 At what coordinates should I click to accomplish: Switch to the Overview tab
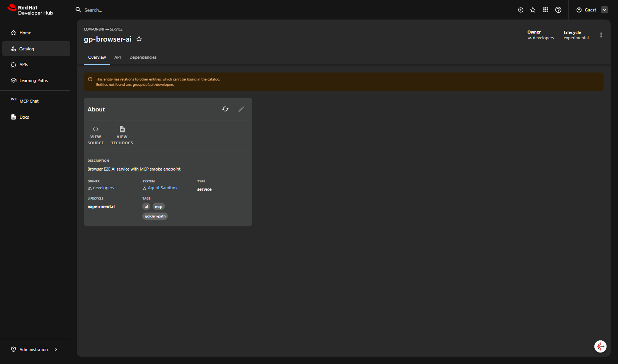coord(97,57)
